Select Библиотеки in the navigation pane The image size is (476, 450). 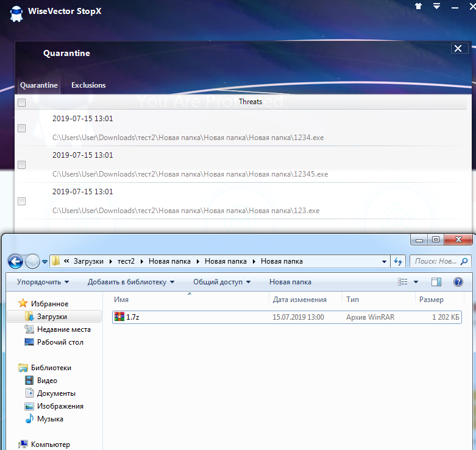pyautogui.click(x=51, y=368)
